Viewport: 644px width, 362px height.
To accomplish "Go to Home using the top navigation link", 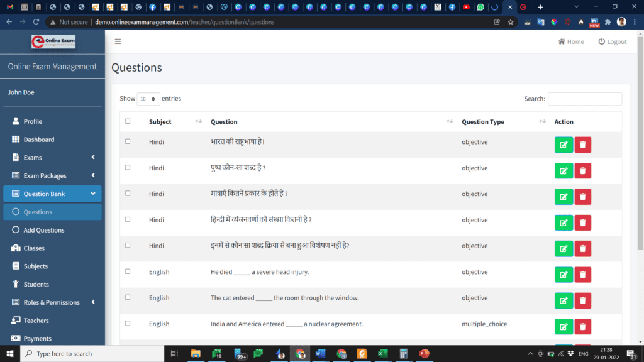I will click(x=570, y=41).
